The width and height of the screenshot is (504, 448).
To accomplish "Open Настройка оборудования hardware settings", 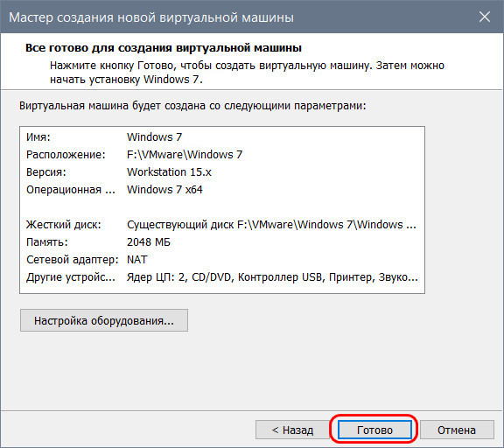I will pos(104,320).
